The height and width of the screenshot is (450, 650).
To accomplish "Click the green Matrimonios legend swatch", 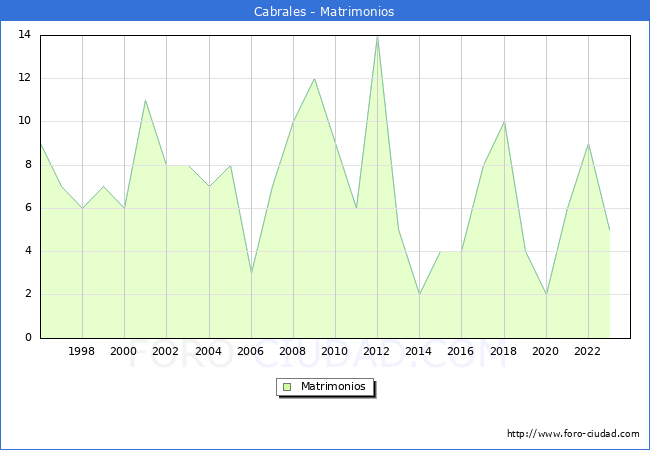I will click(287, 387).
